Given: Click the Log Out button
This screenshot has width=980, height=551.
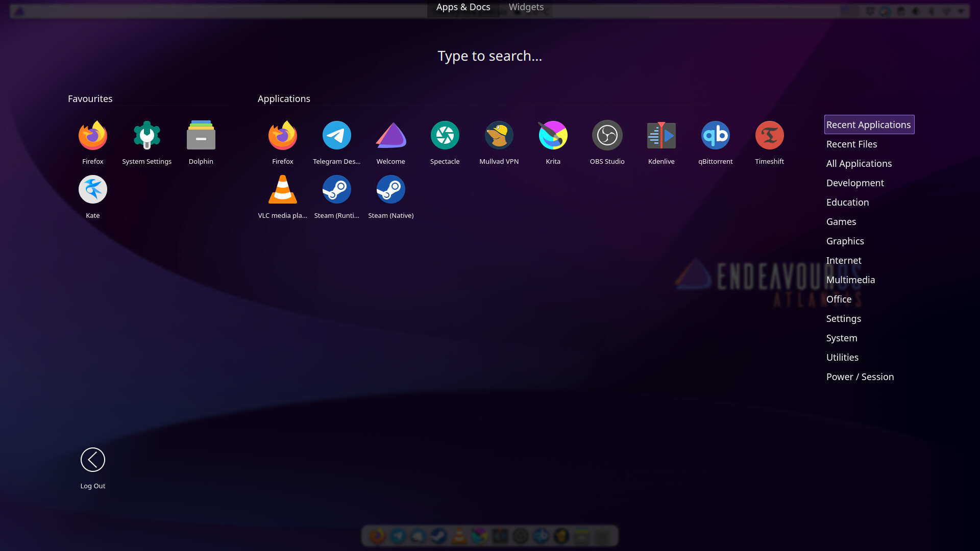Looking at the screenshot, I should pyautogui.click(x=92, y=468).
